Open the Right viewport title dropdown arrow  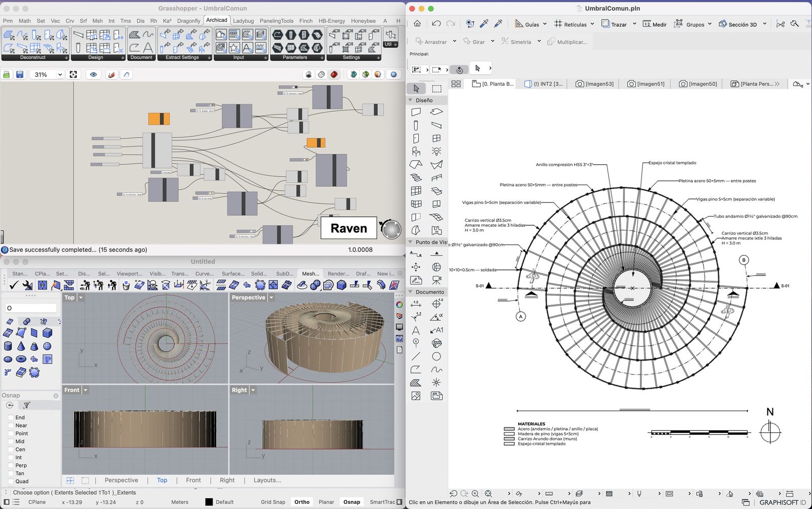[253, 390]
